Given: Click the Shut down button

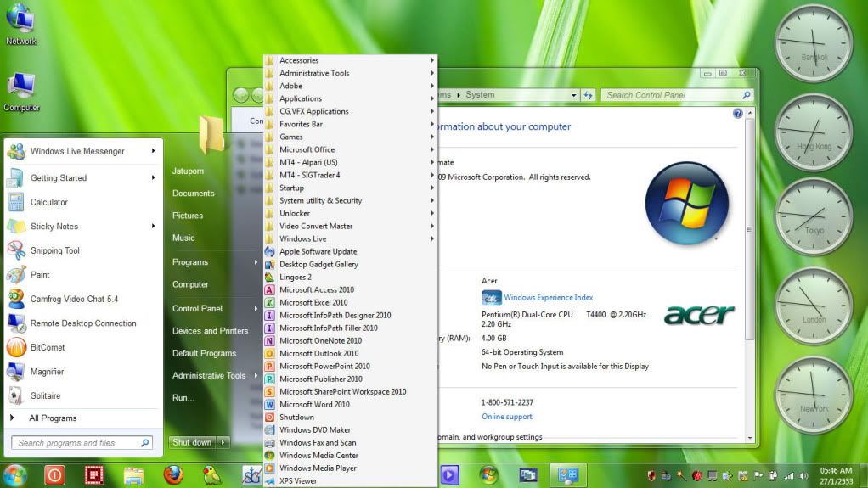Looking at the screenshot, I should (x=192, y=443).
